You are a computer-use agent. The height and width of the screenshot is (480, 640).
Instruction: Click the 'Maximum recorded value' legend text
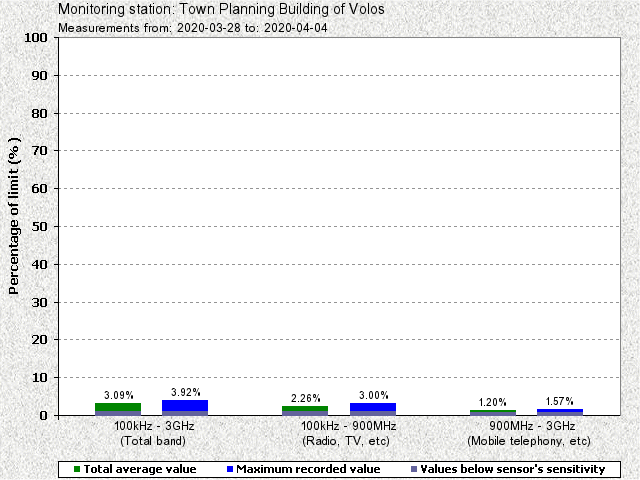[x=308, y=469]
